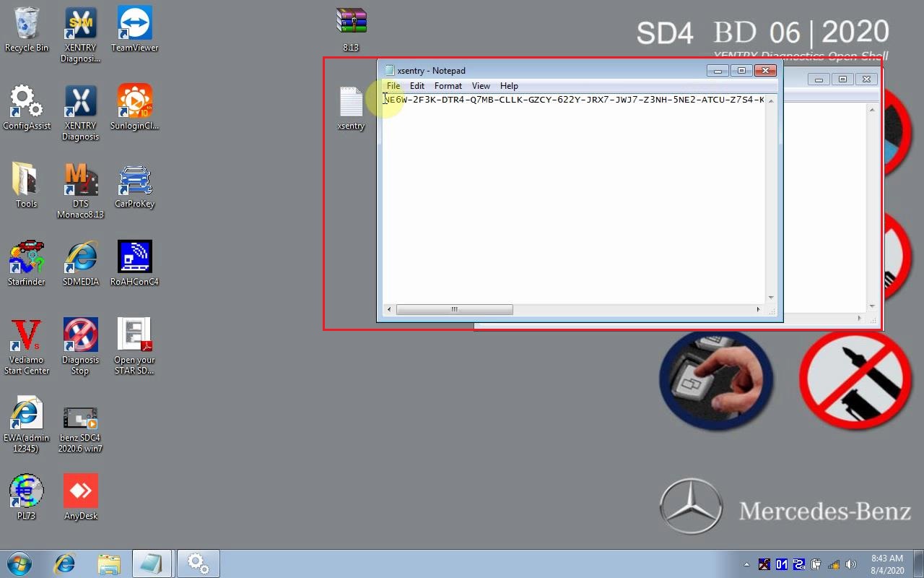The height and width of the screenshot is (578, 924).
Task: Click the background window's vertical scroll up arrow
Action: (872, 110)
